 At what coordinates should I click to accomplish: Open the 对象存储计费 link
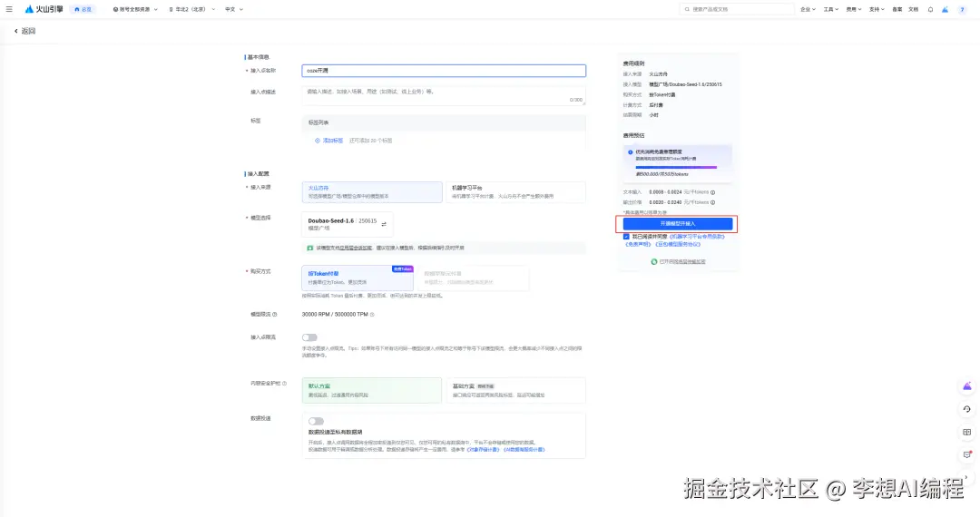coord(483,450)
